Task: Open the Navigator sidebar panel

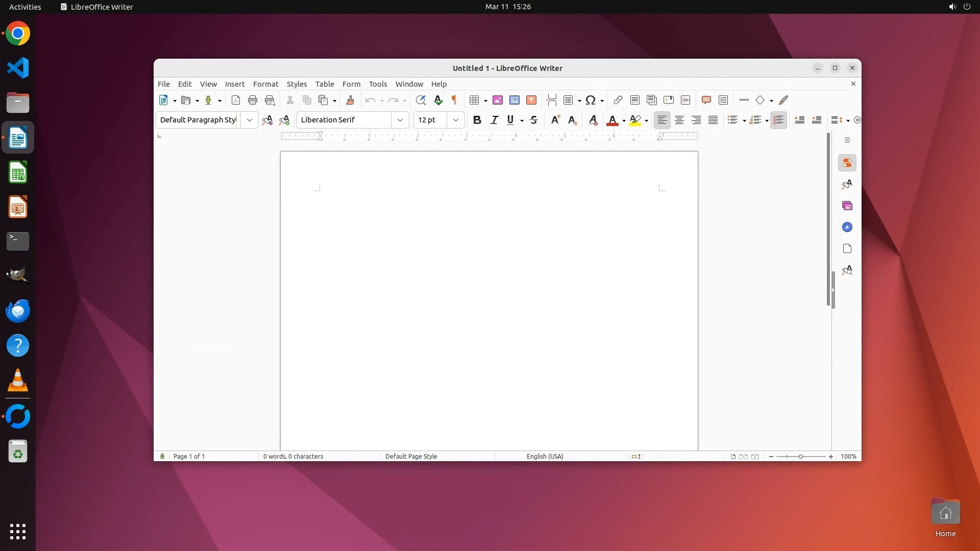Action: [x=847, y=227]
